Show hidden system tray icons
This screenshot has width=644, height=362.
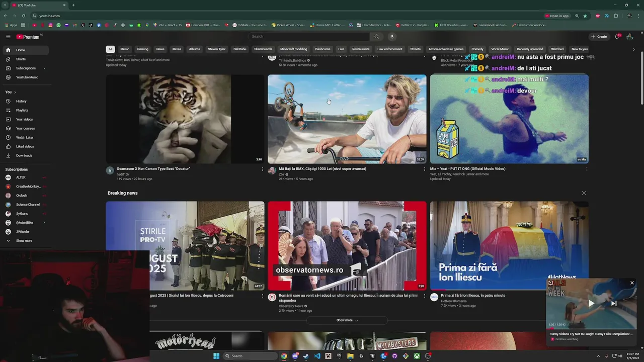point(599,356)
